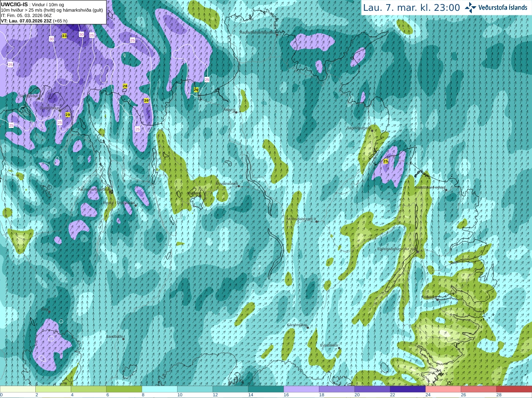Click the 10–12 m/s light teal legend swatch
Image resolution: width=532 pixels, height=398 pixels.
(195, 389)
